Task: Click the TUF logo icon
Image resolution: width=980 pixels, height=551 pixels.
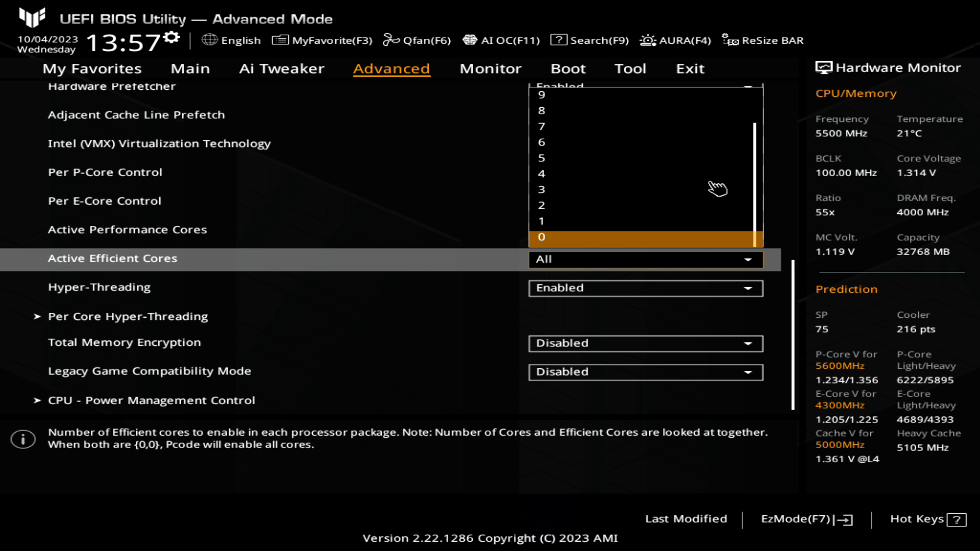Action: click(x=32, y=17)
